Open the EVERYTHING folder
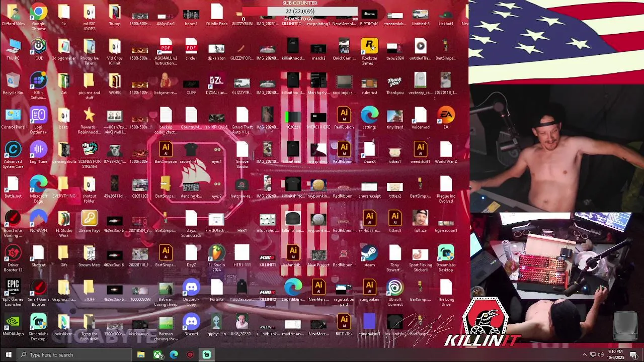This screenshot has height=362, width=644. click(63, 185)
